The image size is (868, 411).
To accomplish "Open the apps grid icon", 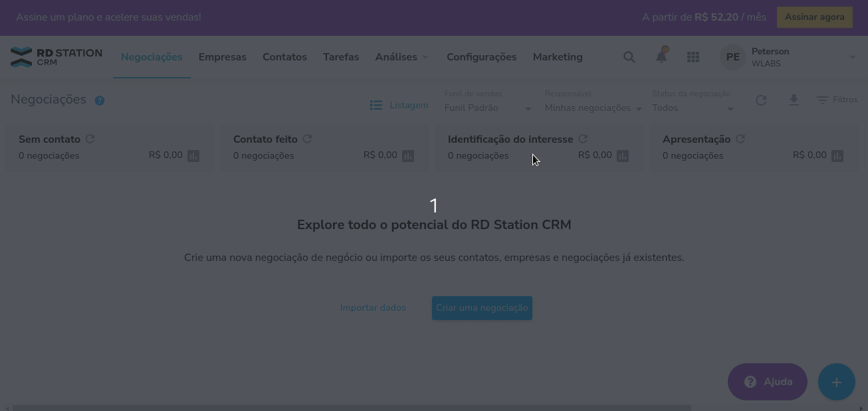I will (x=693, y=57).
